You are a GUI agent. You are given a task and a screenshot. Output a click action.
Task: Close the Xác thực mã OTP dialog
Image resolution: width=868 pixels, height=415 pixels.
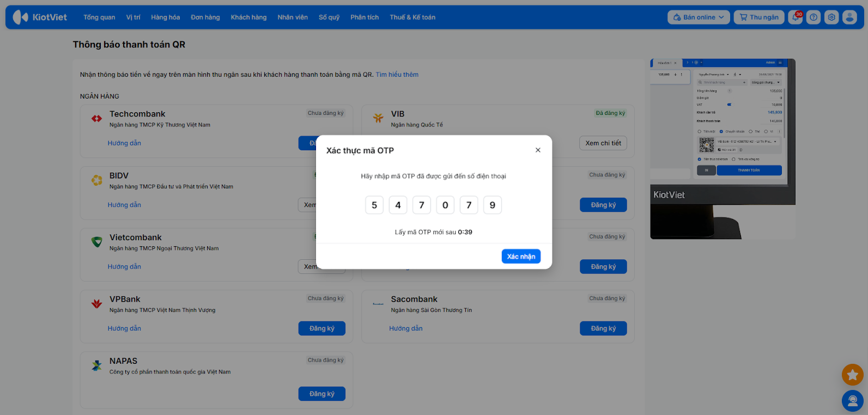pos(538,150)
